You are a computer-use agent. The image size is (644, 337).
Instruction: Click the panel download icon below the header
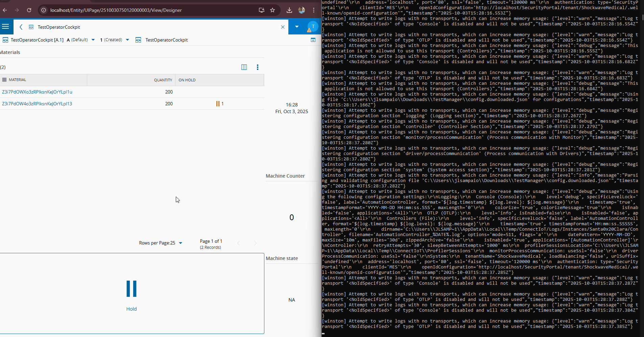[313, 40]
